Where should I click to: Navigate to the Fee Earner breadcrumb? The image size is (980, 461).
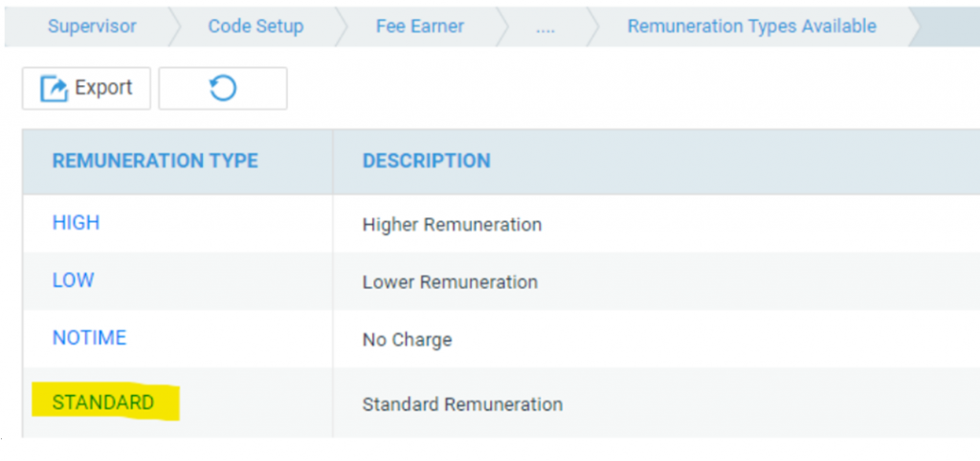pyautogui.click(x=420, y=26)
